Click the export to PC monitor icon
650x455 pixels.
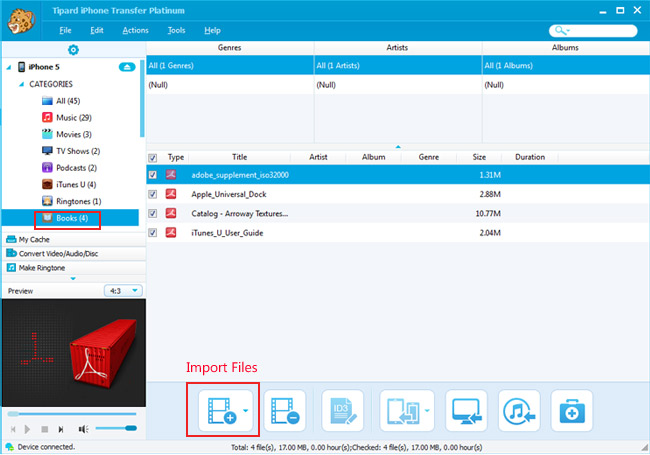point(466,410)
